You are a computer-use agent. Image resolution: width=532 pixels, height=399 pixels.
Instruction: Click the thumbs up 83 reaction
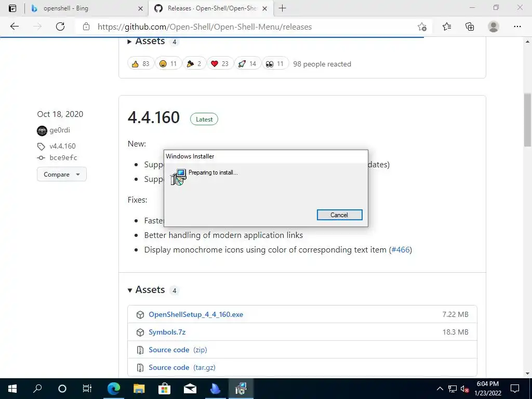(140, 64)
